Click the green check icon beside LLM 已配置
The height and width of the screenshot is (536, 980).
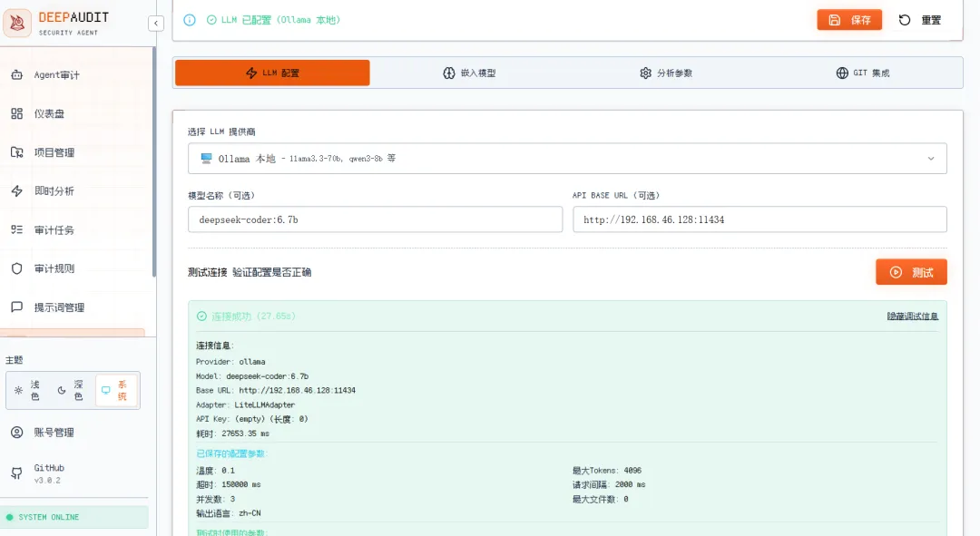click(x=211, y=20)
